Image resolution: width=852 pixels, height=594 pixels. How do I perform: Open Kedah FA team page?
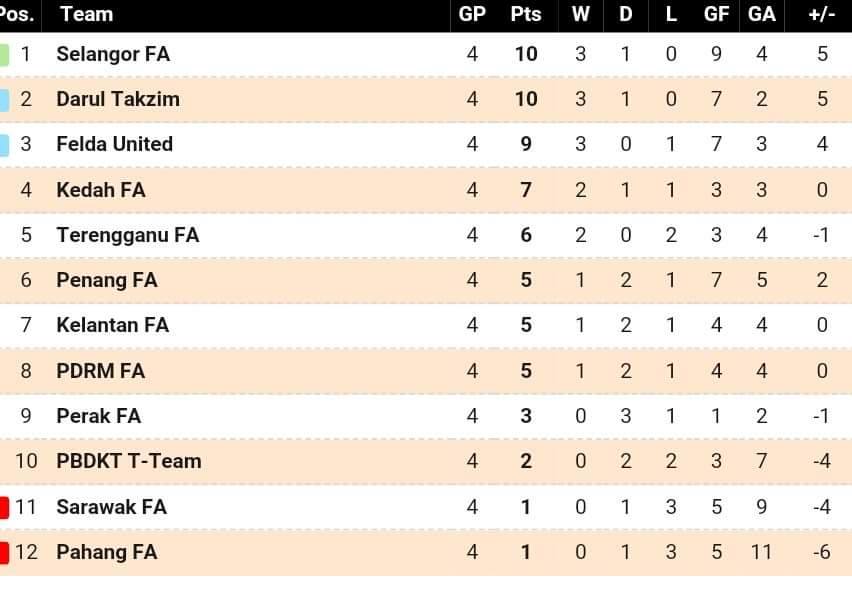[101, 190]
